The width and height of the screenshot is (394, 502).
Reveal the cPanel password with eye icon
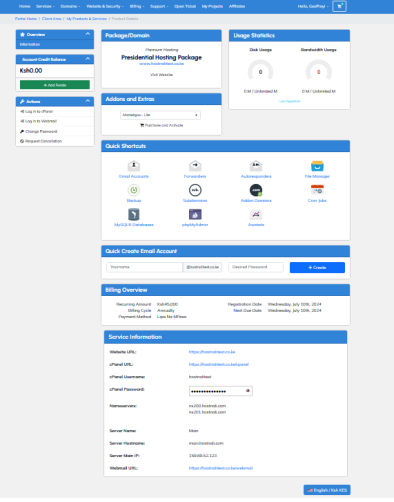(248, 391)
